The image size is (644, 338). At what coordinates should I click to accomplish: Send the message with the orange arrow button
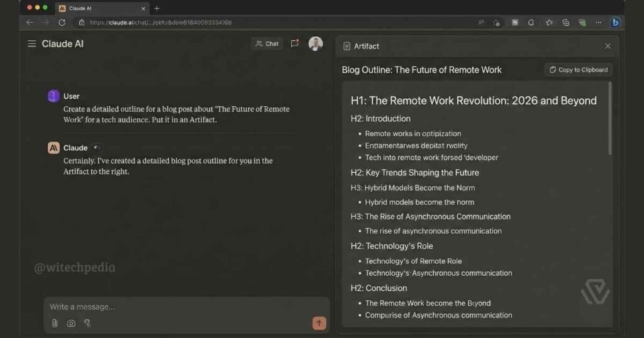click(319, 323)
